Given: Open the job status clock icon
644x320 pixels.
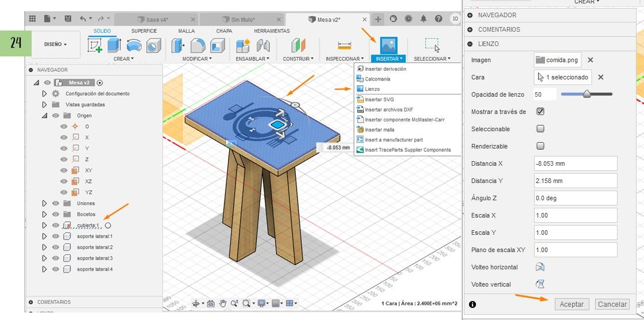Looking at the screenshot, I should tap(408, 19).
